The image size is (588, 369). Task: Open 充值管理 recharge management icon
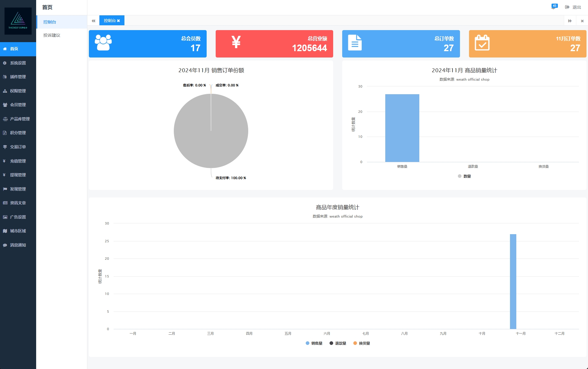[6, 160]
